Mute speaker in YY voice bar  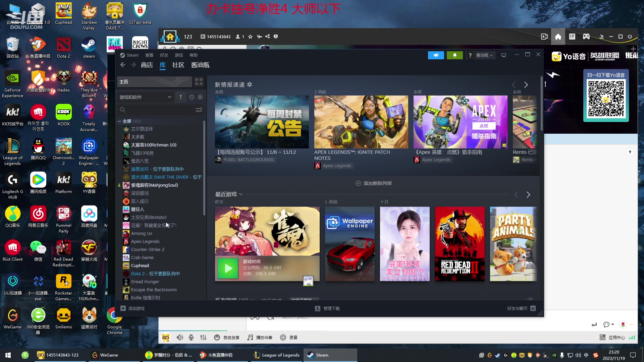tap(180, 338)
